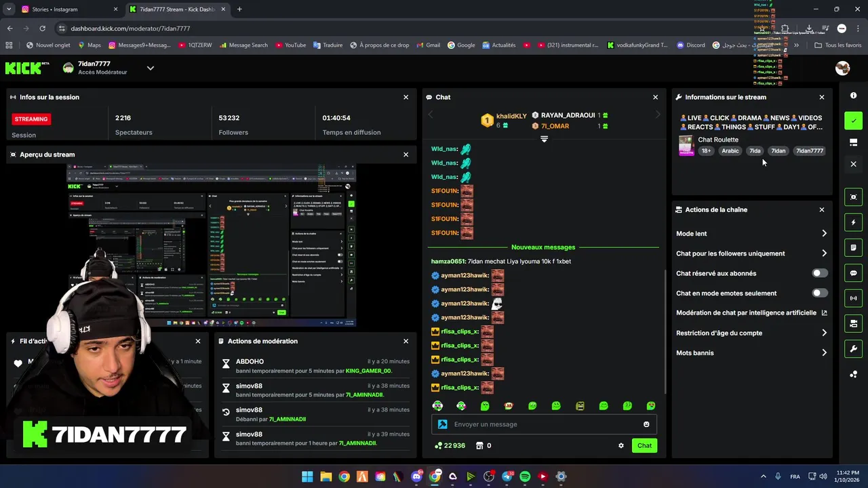This screenshot has width=868, height=488.
Task: Open a new browser tab
Action: pyautogui.click(x=239, y=9)
